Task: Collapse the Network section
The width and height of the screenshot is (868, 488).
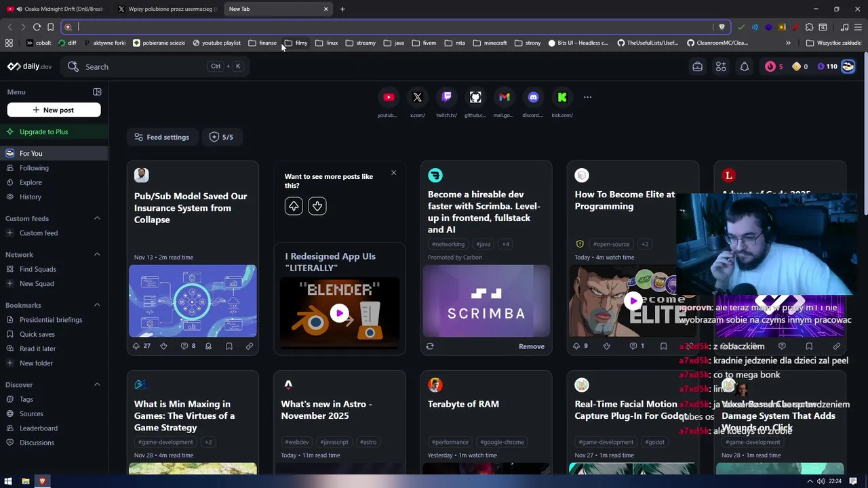Action: tap(97, 255)
